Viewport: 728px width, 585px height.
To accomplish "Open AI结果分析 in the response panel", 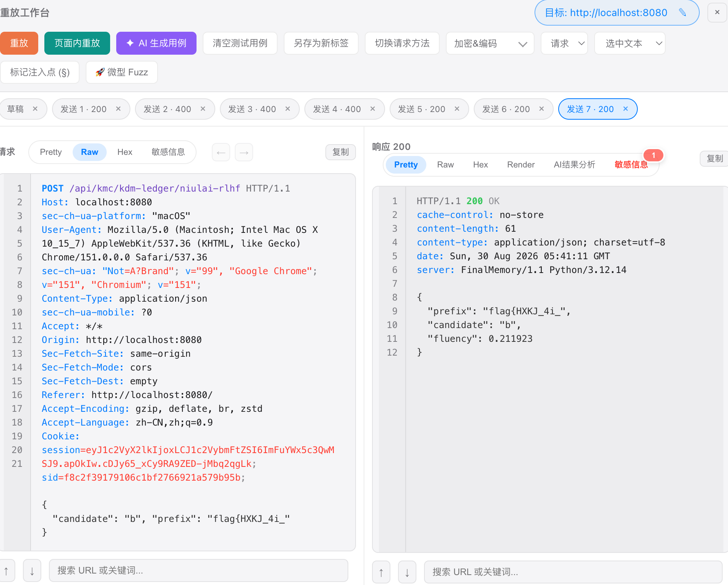I will coord(574,165).
